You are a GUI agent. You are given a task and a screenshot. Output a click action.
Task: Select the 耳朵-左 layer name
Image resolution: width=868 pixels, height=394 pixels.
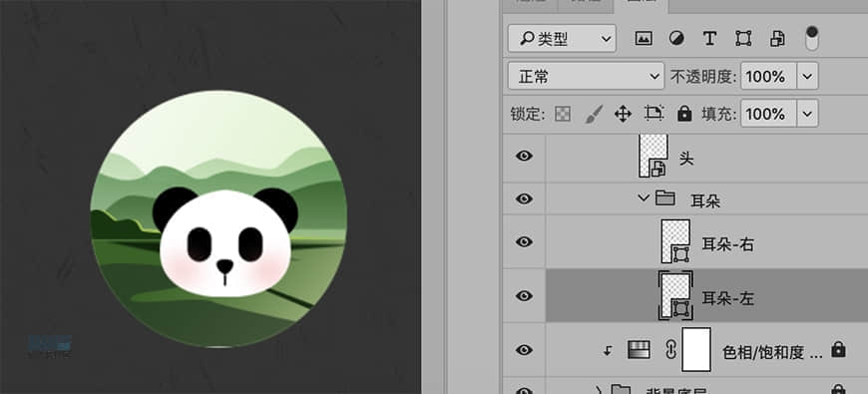click(728, 298)
